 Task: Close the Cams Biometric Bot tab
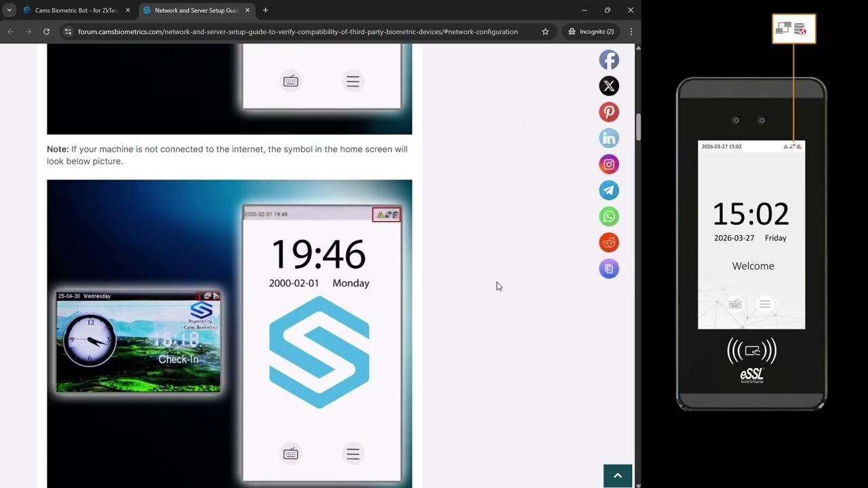(127, 10)
